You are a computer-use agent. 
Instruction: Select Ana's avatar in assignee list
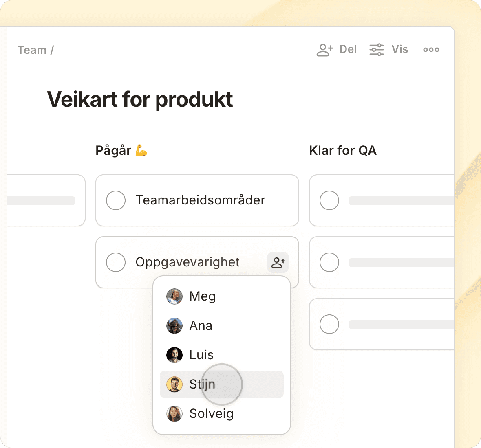(174, 326)
